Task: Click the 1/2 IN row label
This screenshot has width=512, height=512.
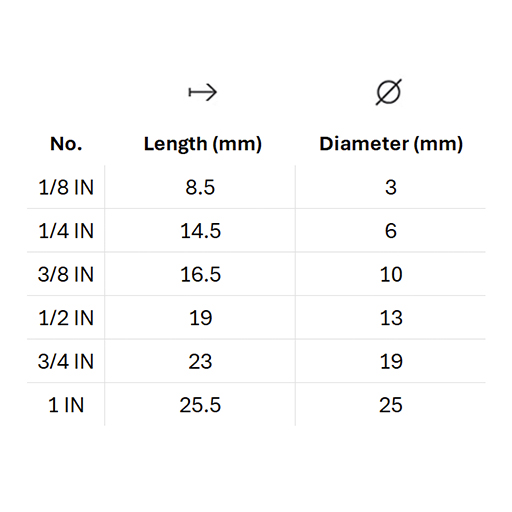Action: 66,318
